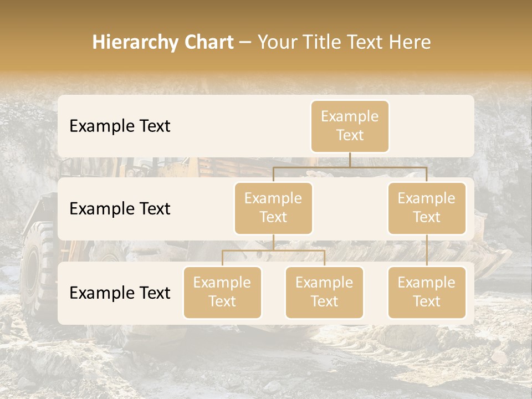Screen dimensions: 532x399
Task: Click the top row "Example Text" label
Action: point(120,126)
